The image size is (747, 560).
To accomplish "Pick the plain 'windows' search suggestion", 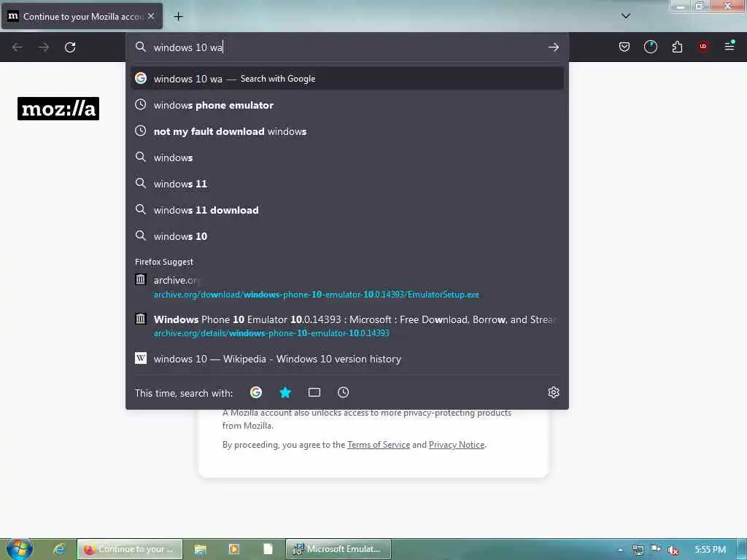I will pyautogui.click(x=347, y=157).
